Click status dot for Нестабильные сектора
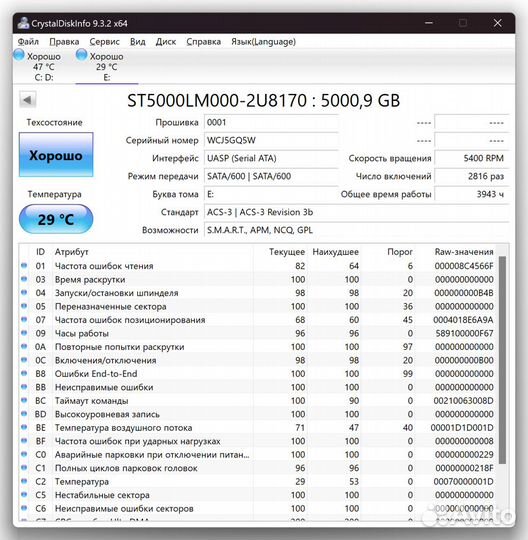Image resolution: width=528 pixels, height=540 pixels. tap(24, 494)
